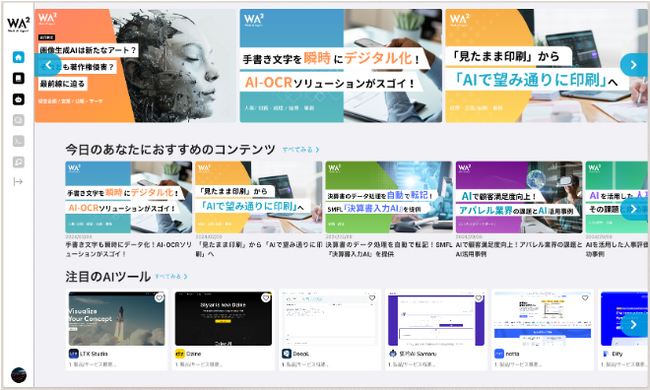The image size is (650, 390).
Task: Click the Dify tool name
Action: pyautogui.click(x=617, y=354)
